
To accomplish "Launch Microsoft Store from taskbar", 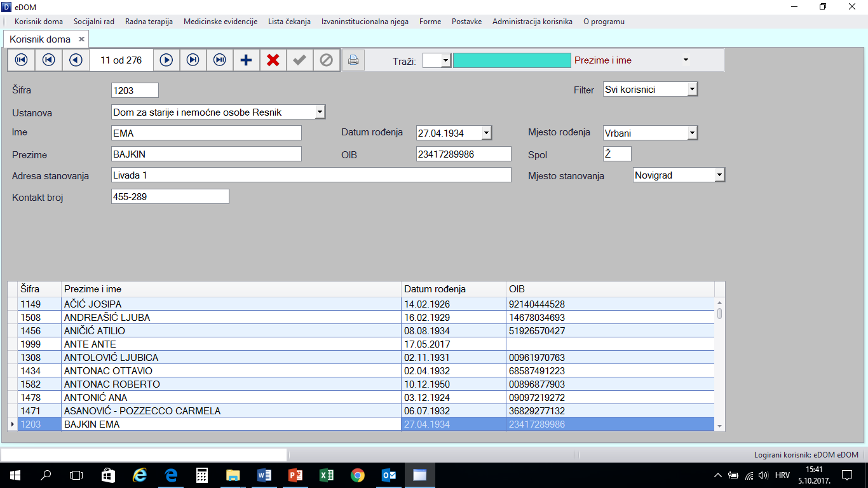I will coord(108,475).
